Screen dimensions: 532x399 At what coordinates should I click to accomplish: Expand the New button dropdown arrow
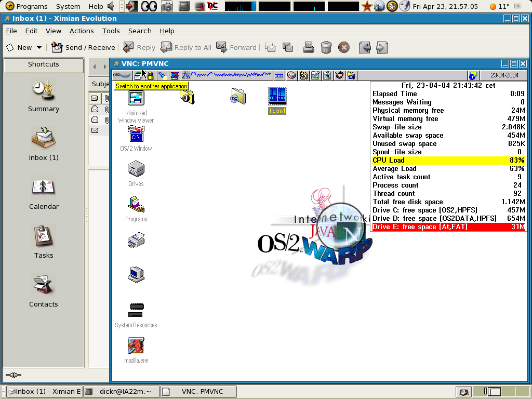pyautogui.click(x=39, y=48)
